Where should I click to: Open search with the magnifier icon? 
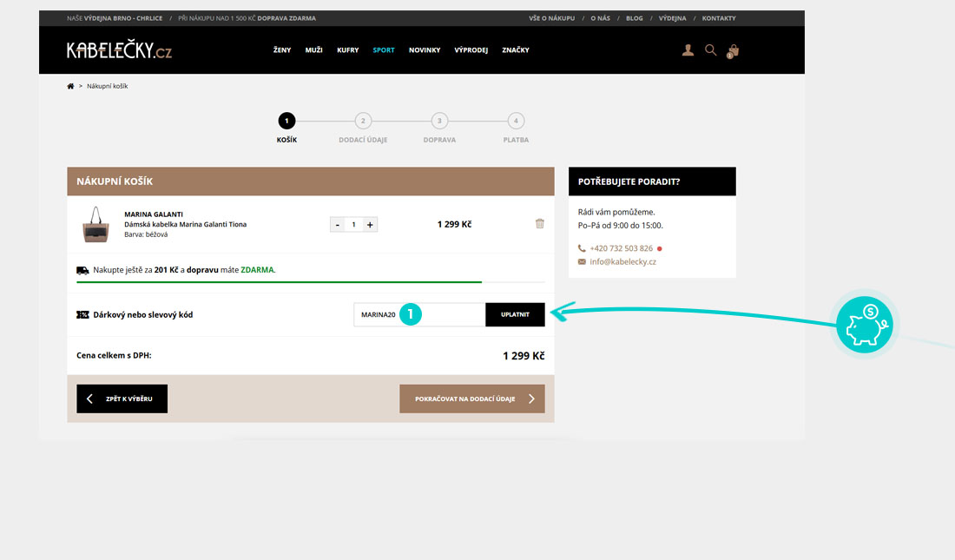click(710, 50)
